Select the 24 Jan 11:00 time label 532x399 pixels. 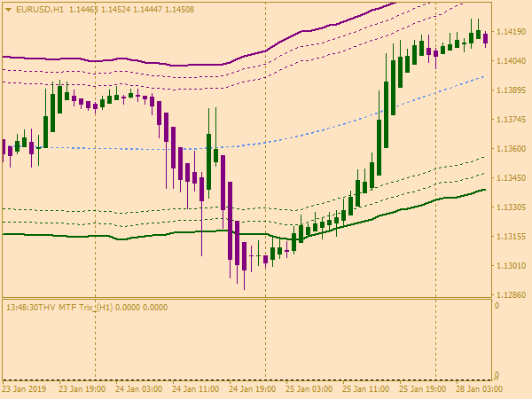[195, 388]
